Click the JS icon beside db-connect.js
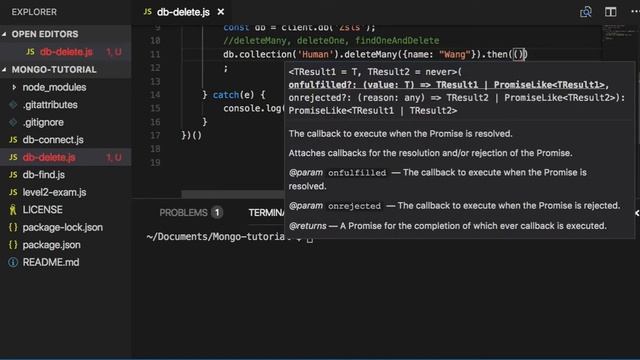 [x=13, y=140]
